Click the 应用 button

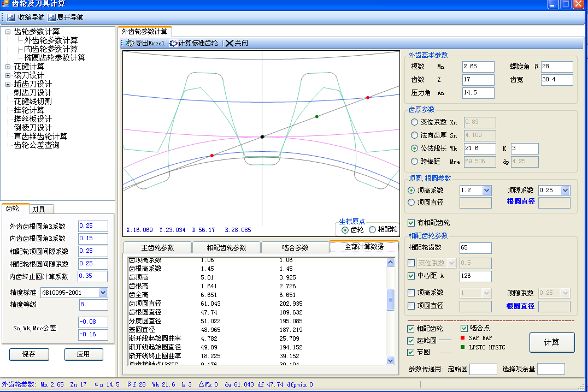pyautogui.click(x=83, y=354)
